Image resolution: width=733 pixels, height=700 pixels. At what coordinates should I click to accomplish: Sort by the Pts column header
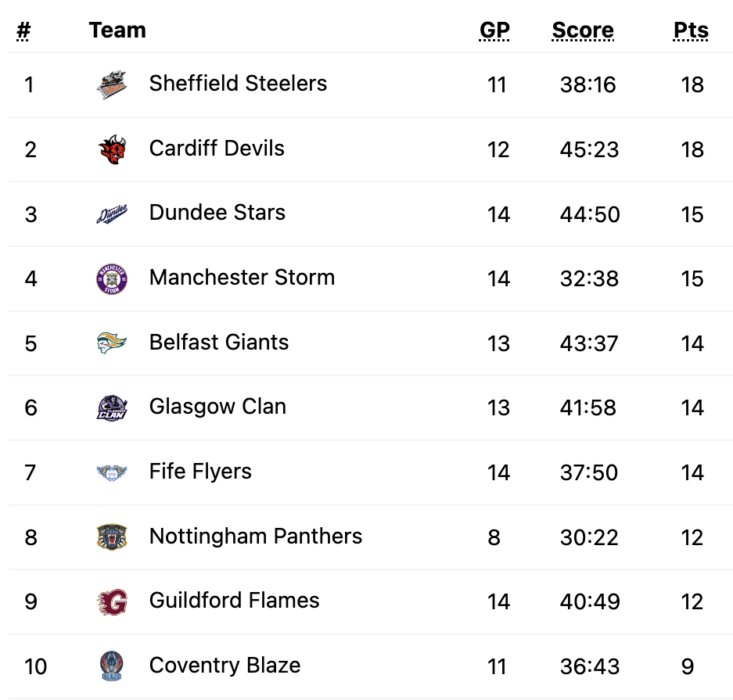pyautogui.click(x=691, y=31)
